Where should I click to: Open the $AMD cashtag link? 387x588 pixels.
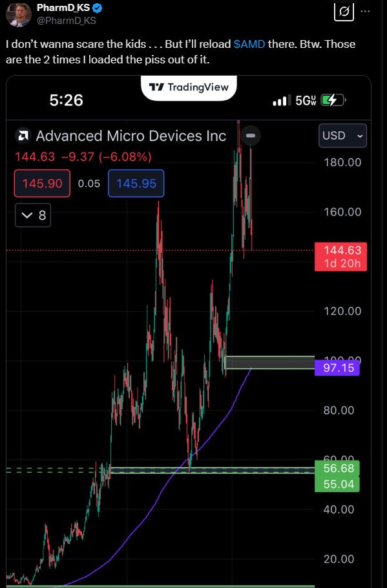point(249,44)
